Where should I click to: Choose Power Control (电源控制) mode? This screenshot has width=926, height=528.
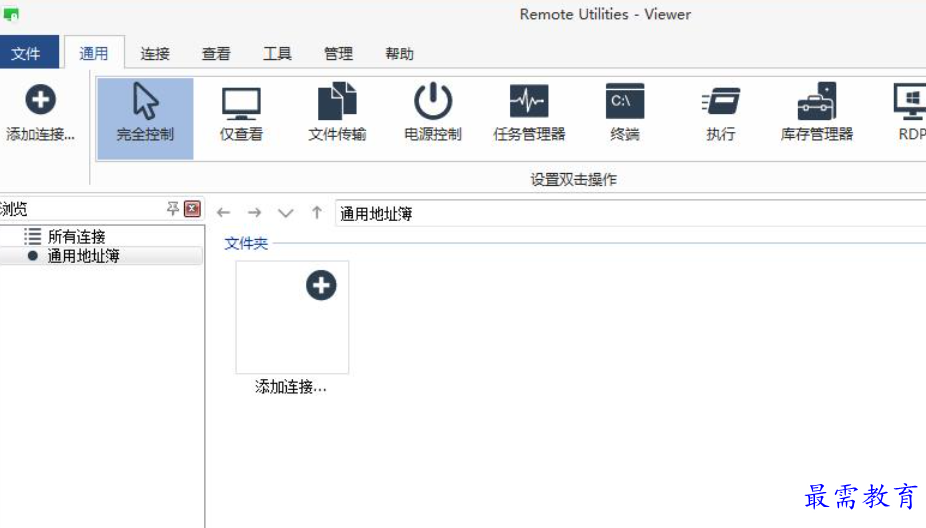(x=433, y=112)
